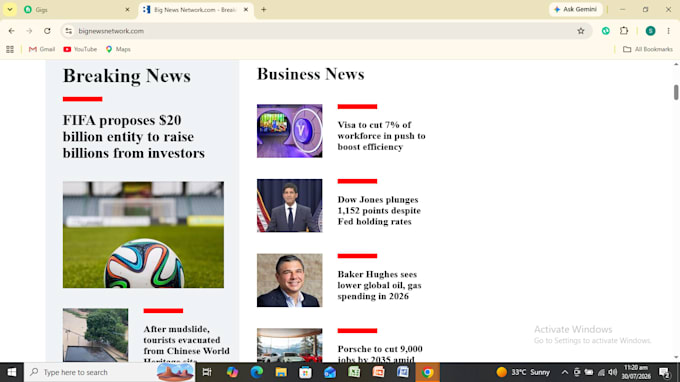
Task: Click the Visa article thumbnail
Action: pos(289,131)
